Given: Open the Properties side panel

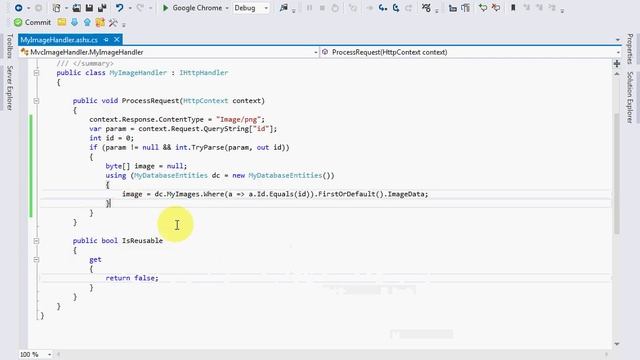Looking at the screenshot, I should point(630,49).
